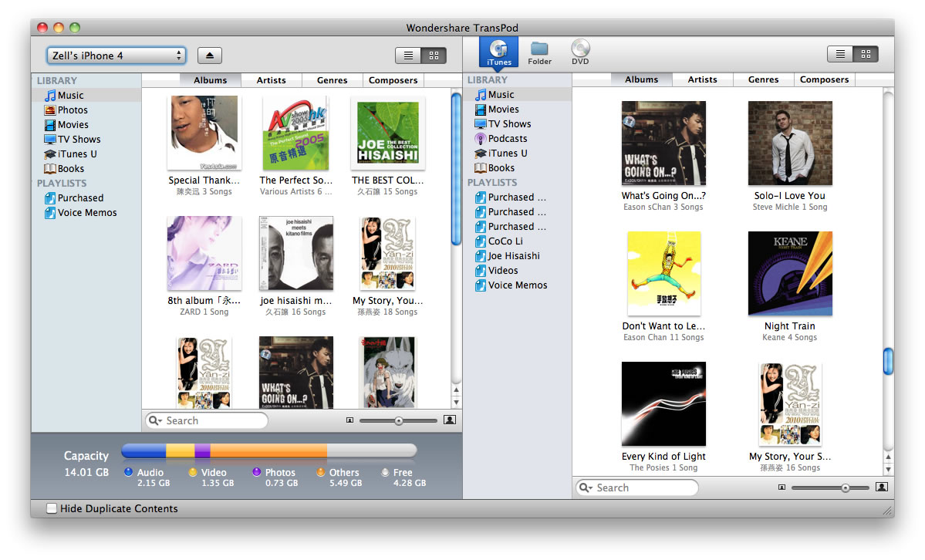925x560 pixels.
Task: Click Others 5.49 GB capacity legend
Action: (x=339, y=477)
